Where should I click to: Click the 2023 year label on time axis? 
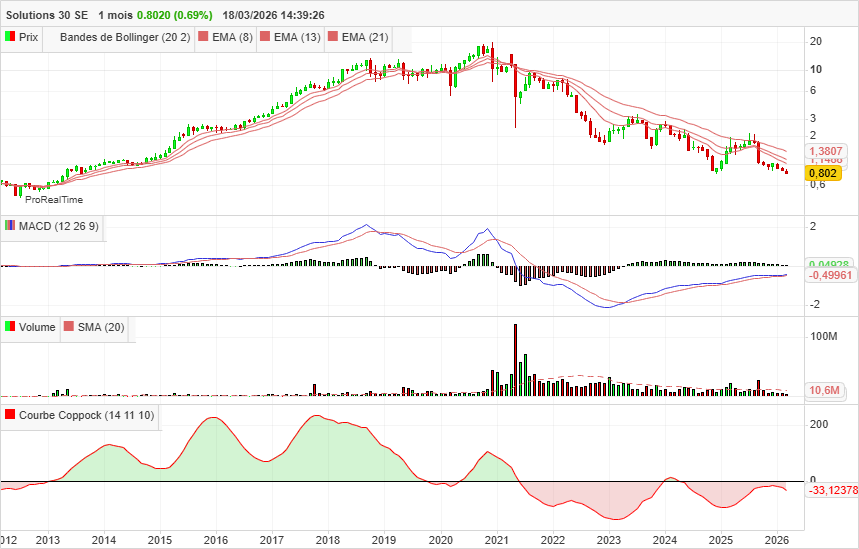(x=609, y=540)
